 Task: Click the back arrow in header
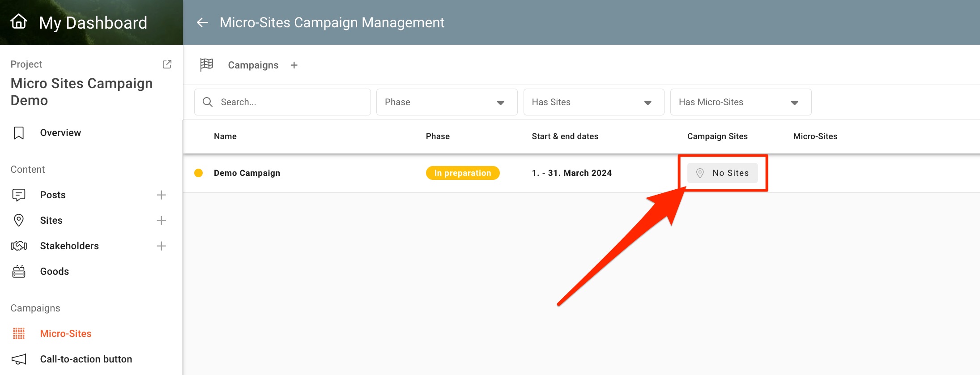(203, 22)
